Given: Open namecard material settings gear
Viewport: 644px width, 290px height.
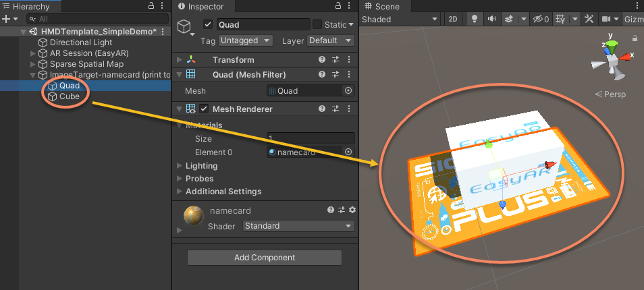Looking at the screenshot, I should pyautogui.click(x=352, y=210).
